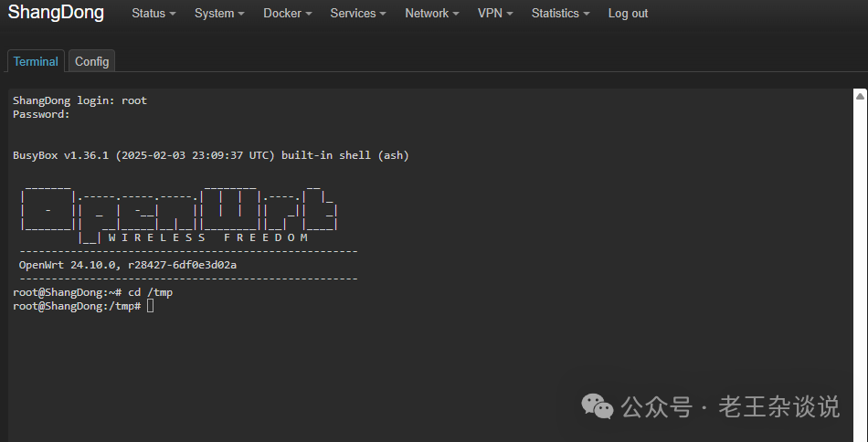868x442 pixels.
Task: Click the 'ShangDong login: root' line
Action: point(79,100)
